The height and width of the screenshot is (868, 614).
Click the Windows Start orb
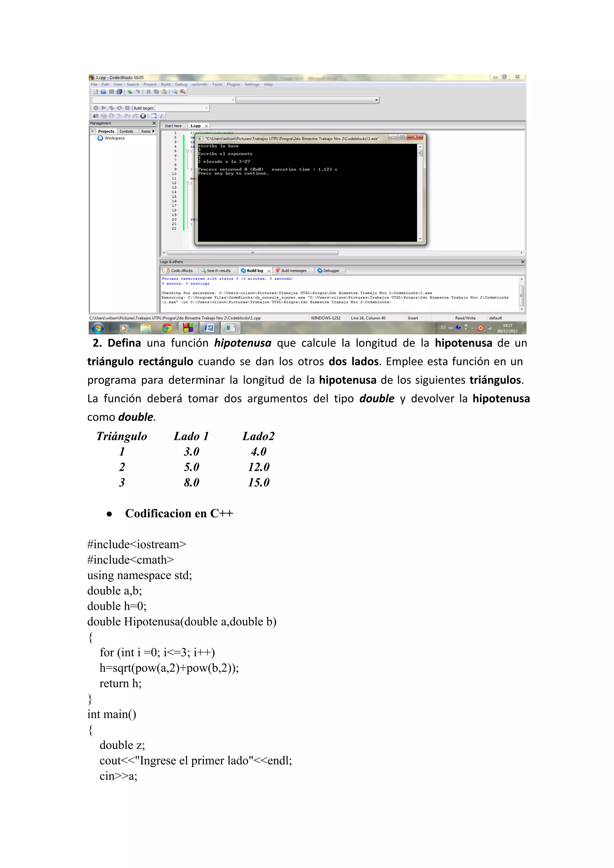point(98,328)
